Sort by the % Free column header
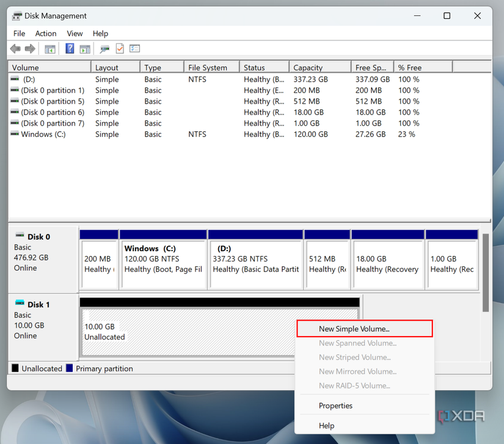Screen dimensions: 504x444 coord(423,67)
